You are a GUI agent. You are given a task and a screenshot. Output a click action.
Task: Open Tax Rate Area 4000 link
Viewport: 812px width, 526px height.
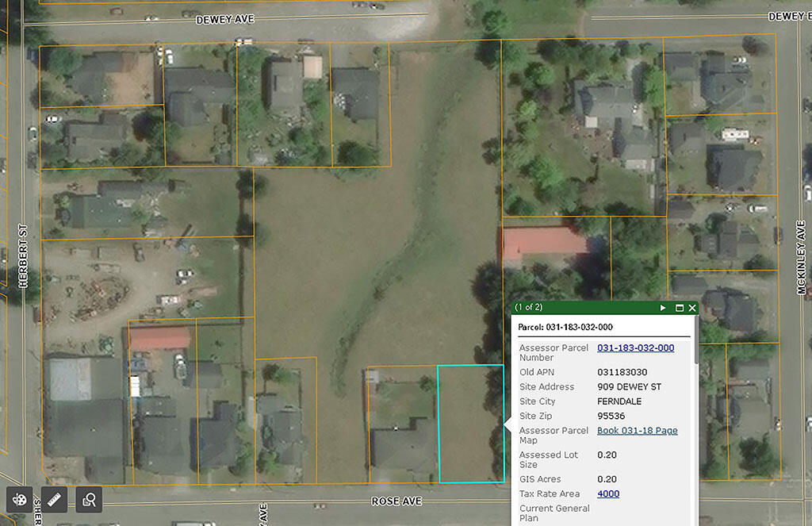[608, 494]
